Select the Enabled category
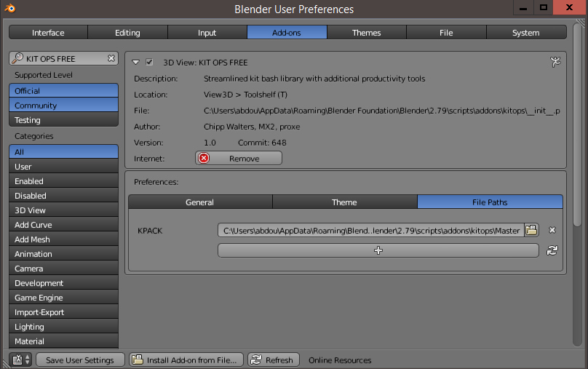 63,181
